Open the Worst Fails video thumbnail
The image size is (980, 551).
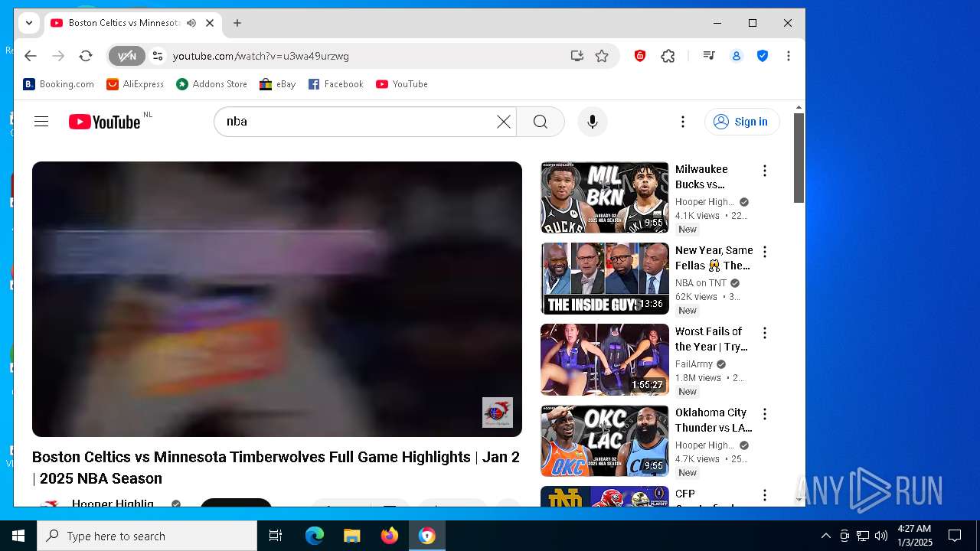tap(605, 360)
